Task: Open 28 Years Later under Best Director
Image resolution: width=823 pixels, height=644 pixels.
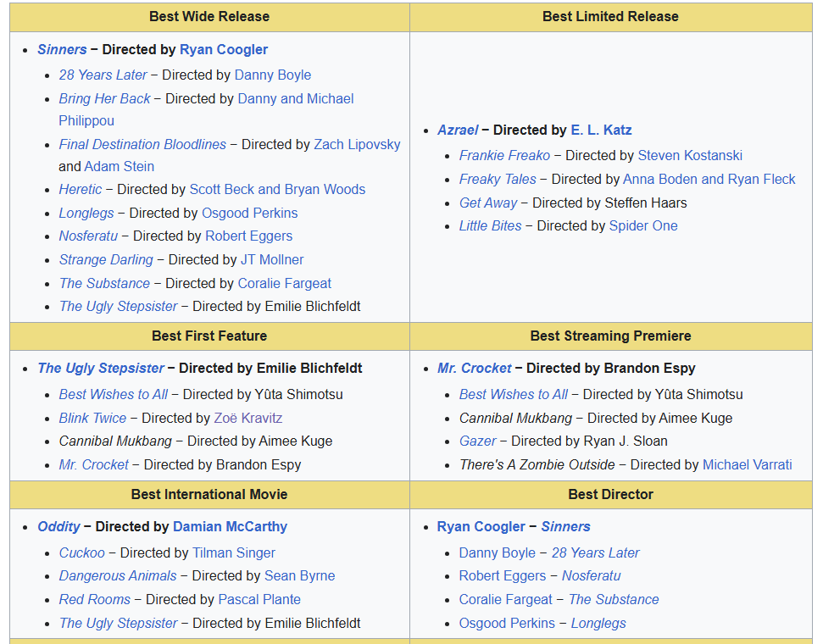Action: [x=595, y=553]
